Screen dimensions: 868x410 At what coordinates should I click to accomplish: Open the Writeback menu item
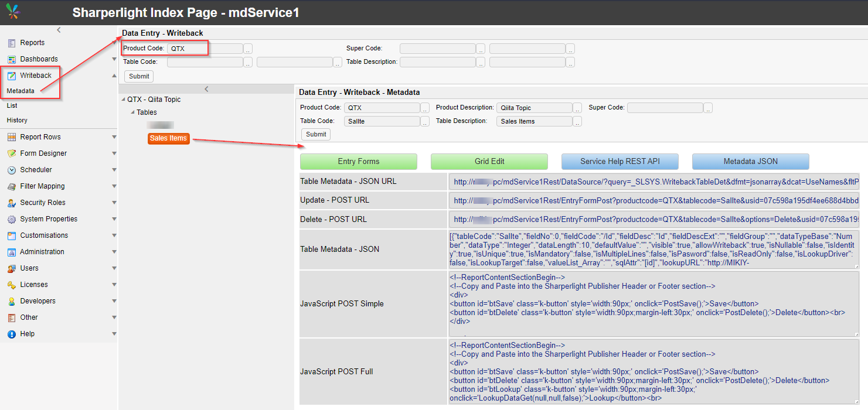[x=36, y=76]
